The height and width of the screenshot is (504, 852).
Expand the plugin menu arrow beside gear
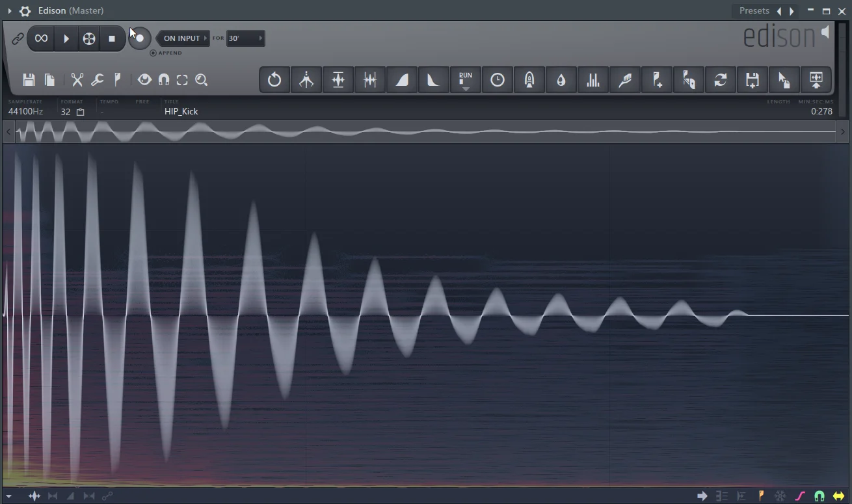tap(10, 11)
